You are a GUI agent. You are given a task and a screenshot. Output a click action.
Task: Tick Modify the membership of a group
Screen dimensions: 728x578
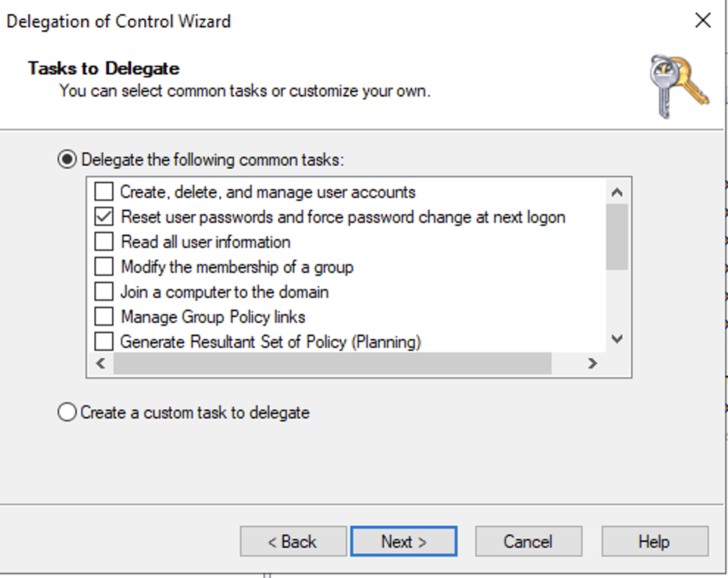click(104, 266)
